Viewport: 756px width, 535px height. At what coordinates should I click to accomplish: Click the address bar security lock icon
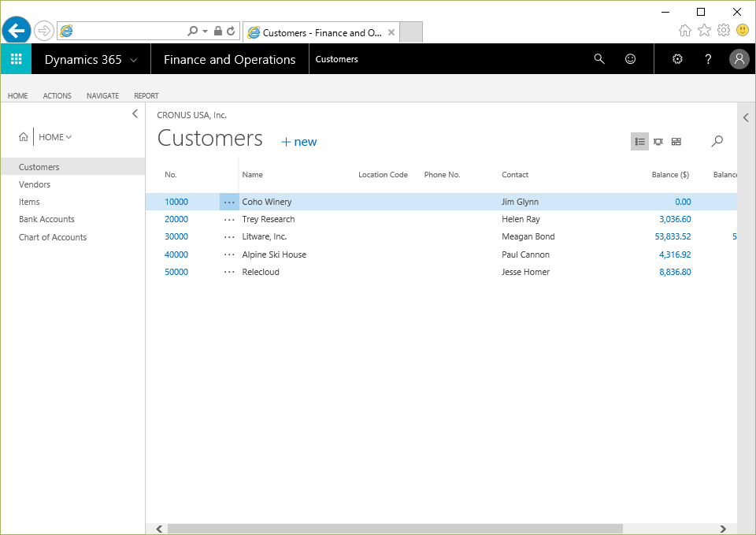click(x=218, y=31)
